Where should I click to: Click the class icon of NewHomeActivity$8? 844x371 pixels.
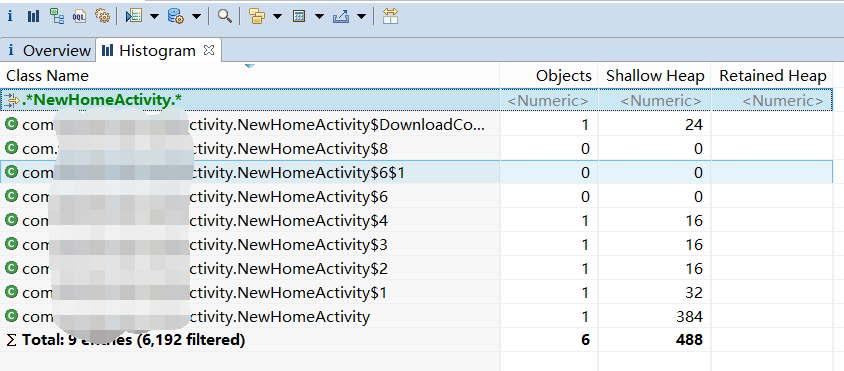click(x=11, y=148)
